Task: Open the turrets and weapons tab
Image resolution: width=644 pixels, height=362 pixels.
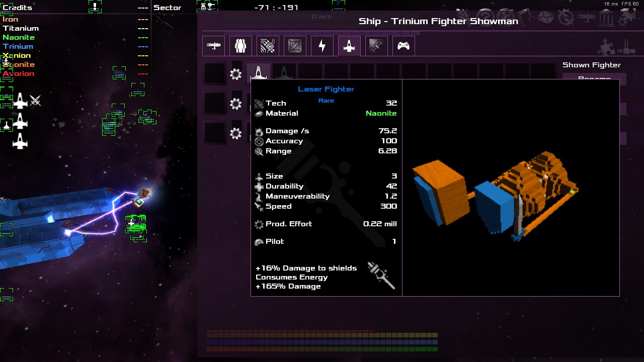Action: pyautogui.click(x=214, y=46)
